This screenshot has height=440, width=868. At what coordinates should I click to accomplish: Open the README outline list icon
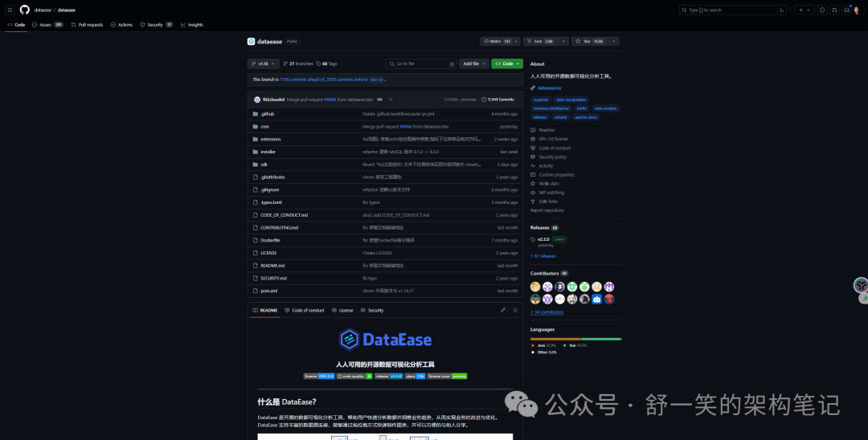pyautogui.click(x=515, y=310)
